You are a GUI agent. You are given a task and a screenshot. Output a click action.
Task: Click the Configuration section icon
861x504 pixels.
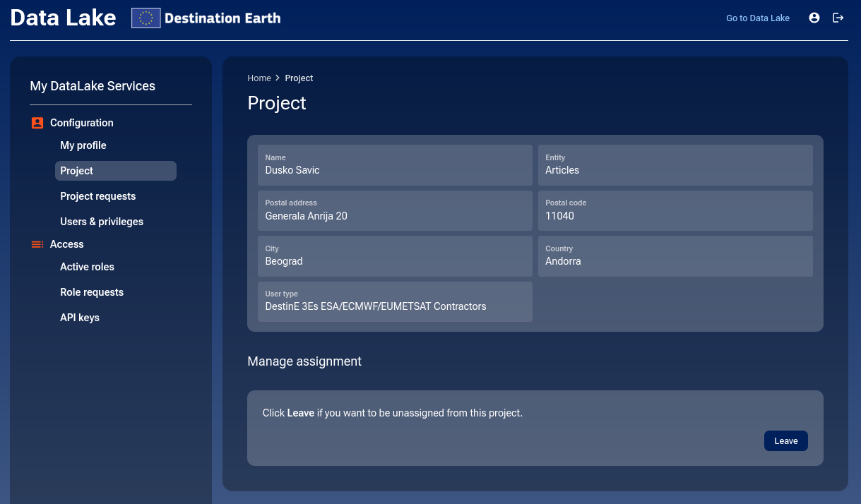coord(37,122)
